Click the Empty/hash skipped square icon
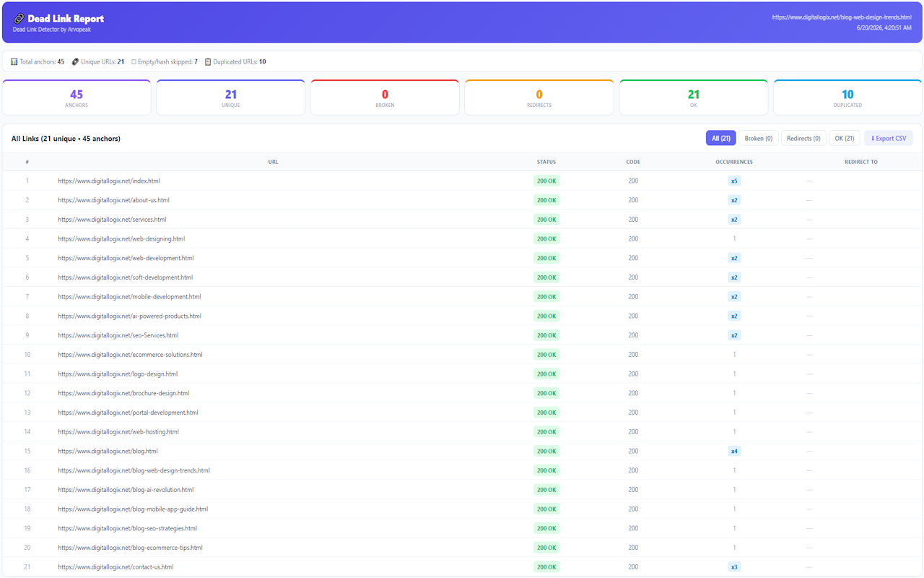This screenshot has width=924, height=578. pyautogui.click(x=134, y=62)
